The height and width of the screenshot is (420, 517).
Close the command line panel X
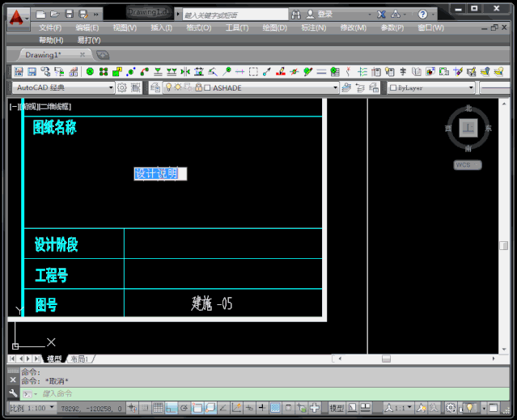[x=13, y=380]
